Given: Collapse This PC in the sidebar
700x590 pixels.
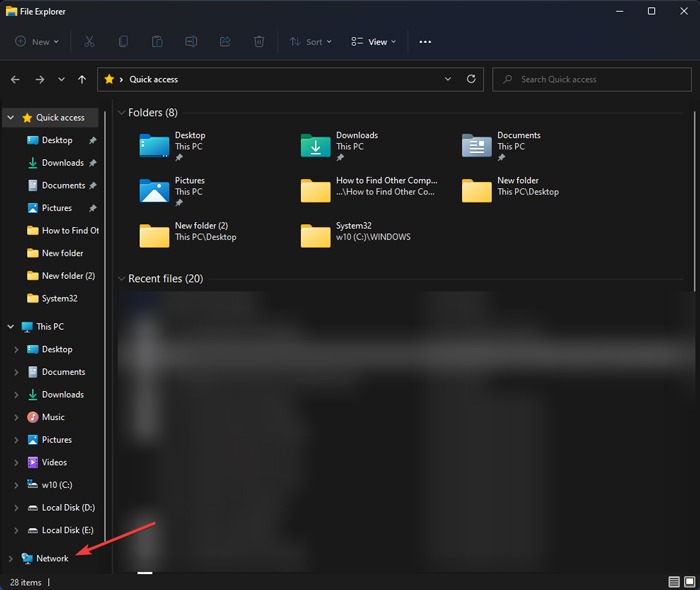Looking at the screenshot, I should click(x=11, y=327).
